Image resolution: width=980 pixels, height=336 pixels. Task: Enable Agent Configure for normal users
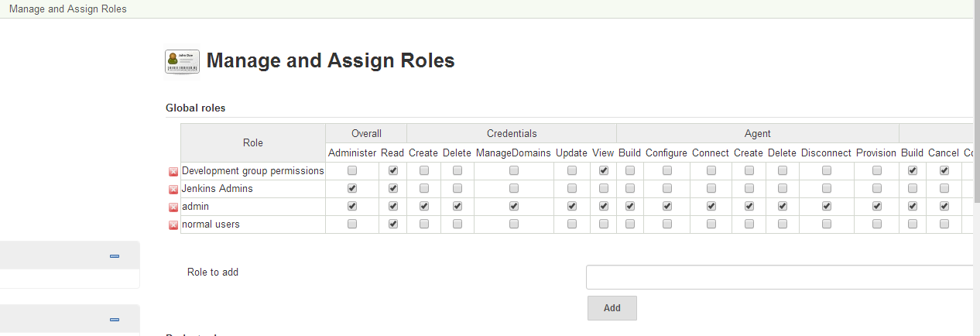[666, 224]
